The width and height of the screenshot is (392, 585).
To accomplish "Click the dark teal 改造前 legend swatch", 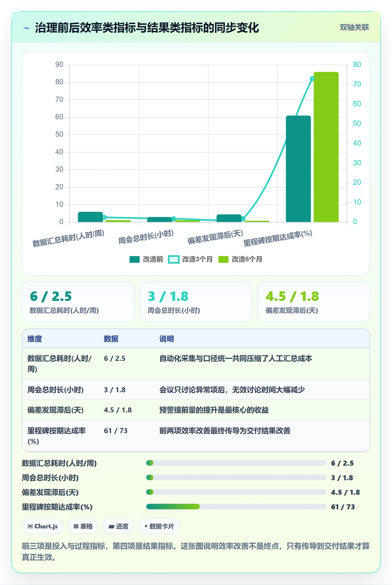I will click(x=134, y=259).
